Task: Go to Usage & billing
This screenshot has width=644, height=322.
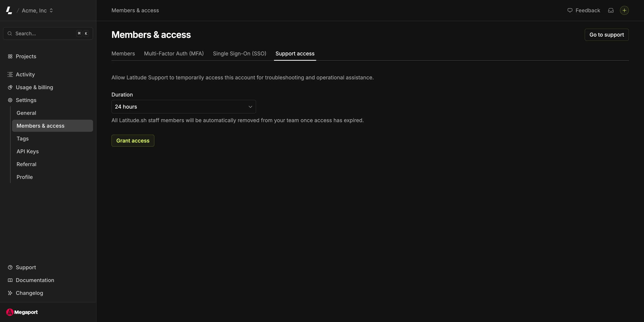Action: (34, 87)
